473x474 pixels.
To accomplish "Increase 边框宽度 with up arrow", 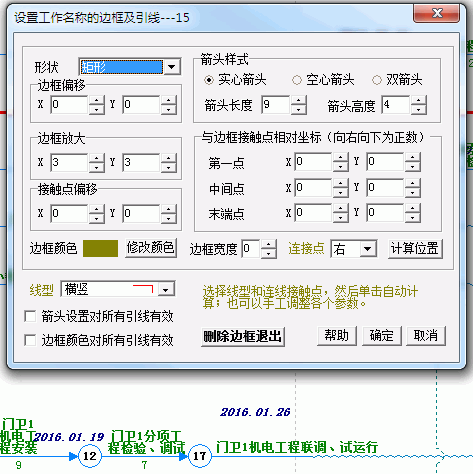I will pos(269,244).
